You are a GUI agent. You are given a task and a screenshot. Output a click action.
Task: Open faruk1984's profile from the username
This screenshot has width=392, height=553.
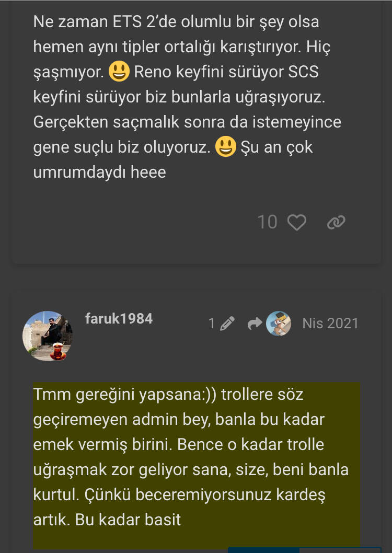tap(119, 319)
